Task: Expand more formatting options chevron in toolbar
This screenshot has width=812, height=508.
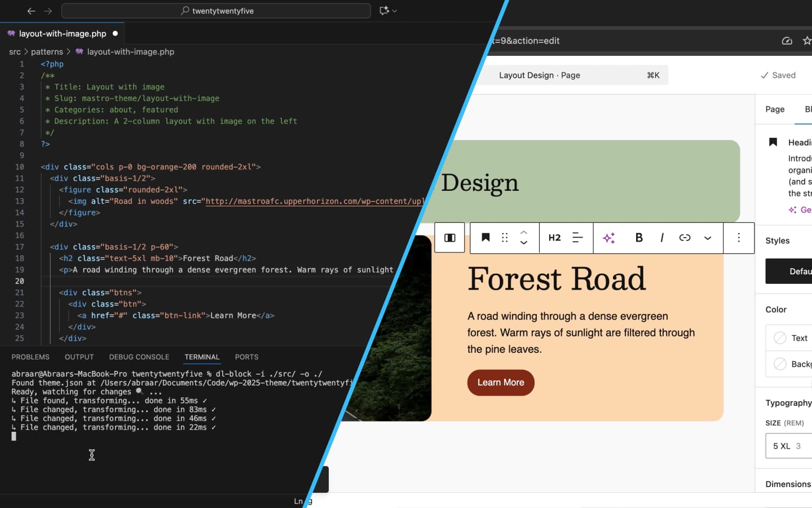Action: tap(708, 238)
